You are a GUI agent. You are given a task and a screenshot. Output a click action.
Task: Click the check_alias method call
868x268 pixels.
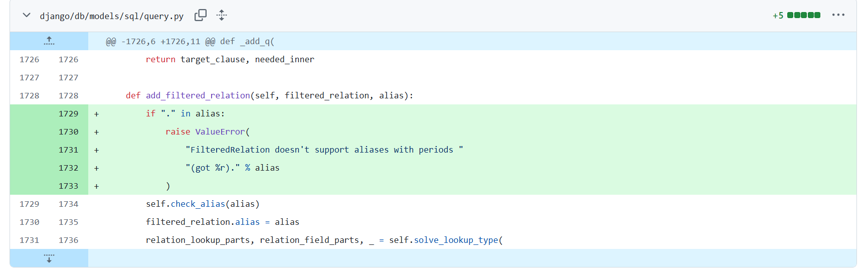tap(198, 204)
